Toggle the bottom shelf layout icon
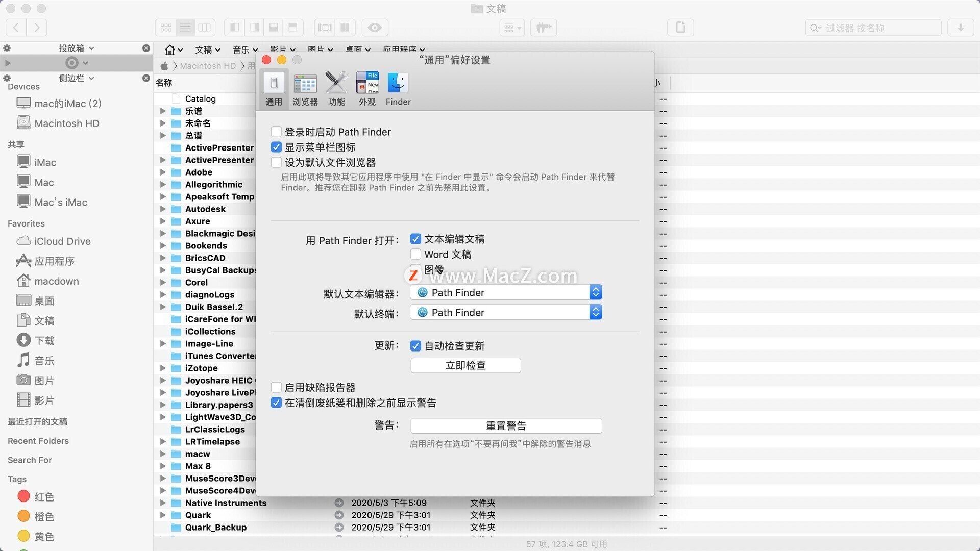This screenshot has width=980, height=551. [274, 28]
